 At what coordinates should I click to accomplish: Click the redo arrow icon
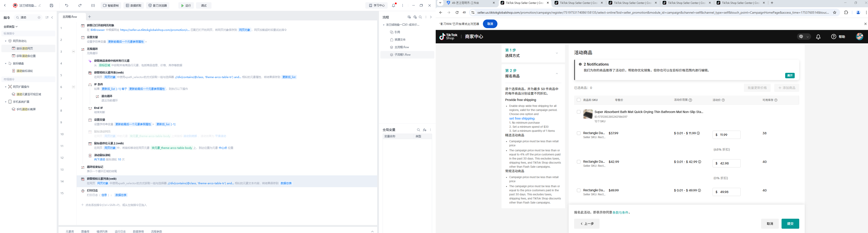coord(80,5)
